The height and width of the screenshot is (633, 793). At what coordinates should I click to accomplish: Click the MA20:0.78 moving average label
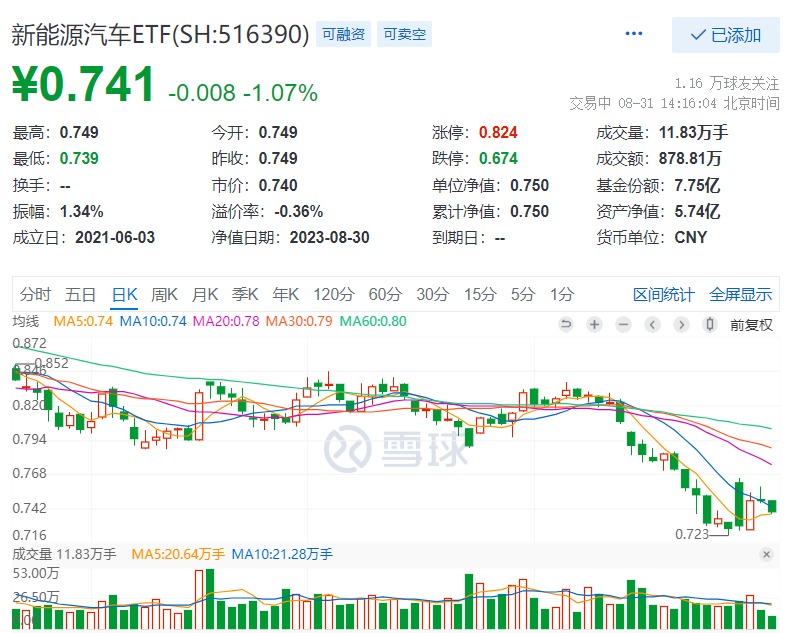point(226,322)
